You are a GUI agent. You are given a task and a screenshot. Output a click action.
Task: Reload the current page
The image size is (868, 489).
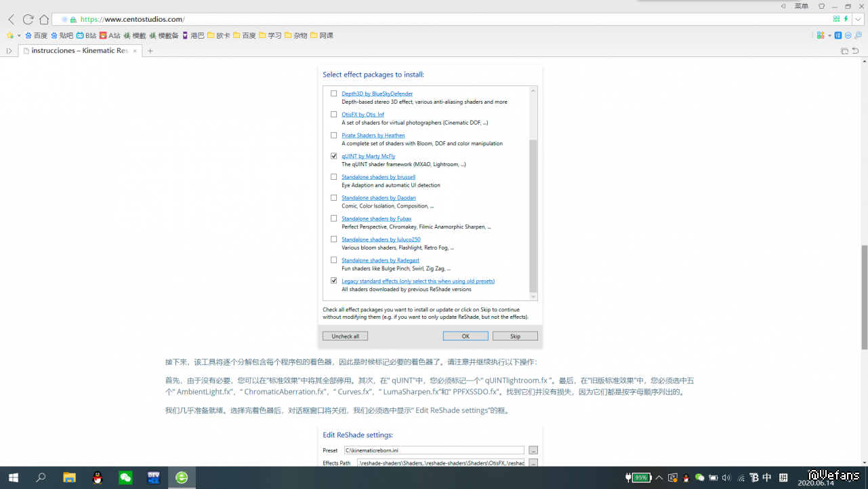click(28, 20)
